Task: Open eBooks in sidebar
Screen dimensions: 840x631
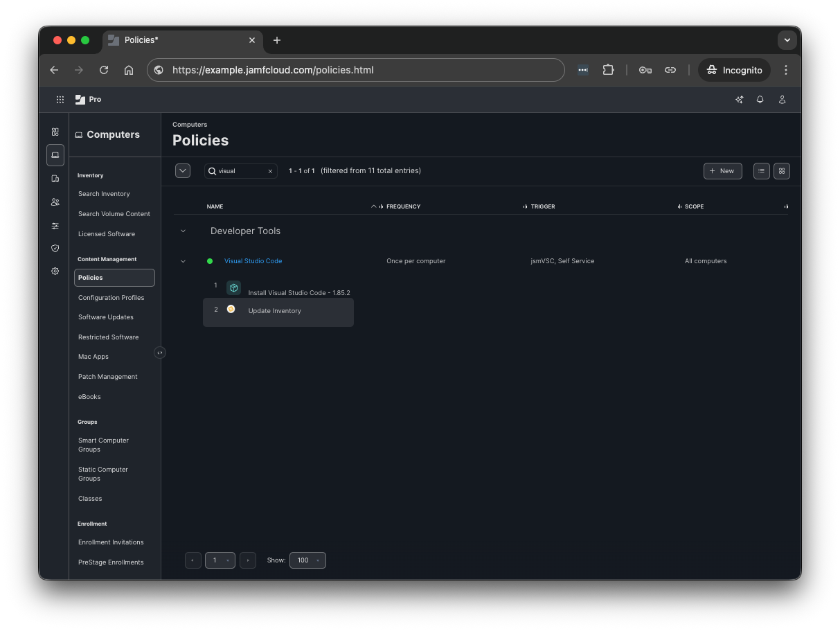Action: pyautogui.click(x=89, y=397)
